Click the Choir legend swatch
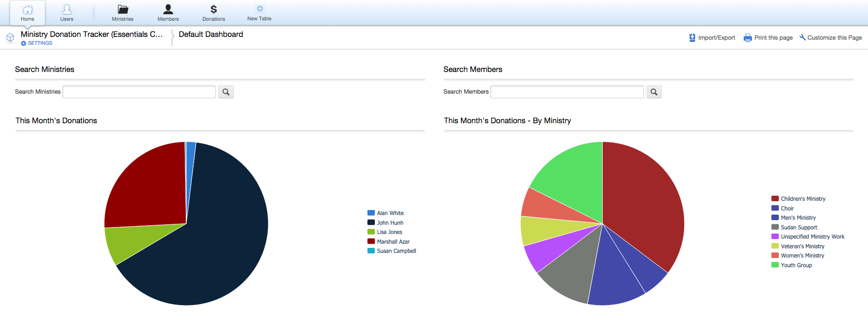868x336 pixels. coord(775,208)
